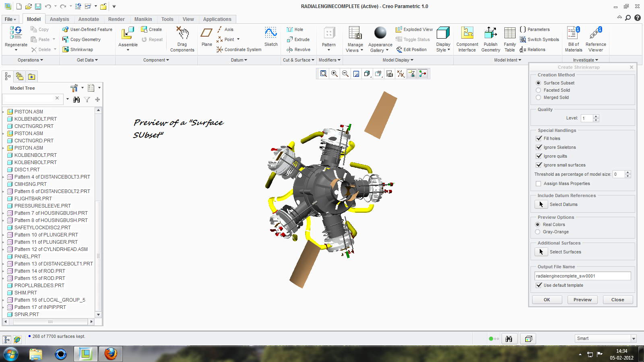Open the Assemble tool

coord(128,33)
